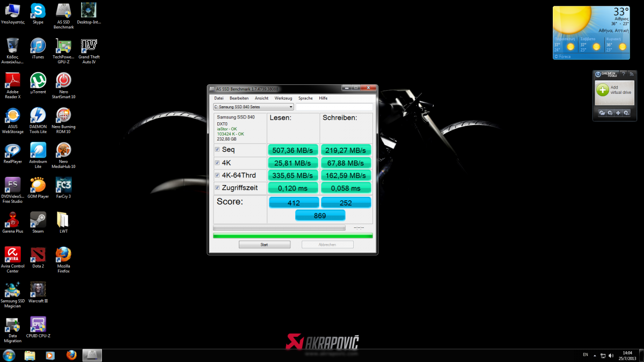Open Avira Control Center shortcut
This screenshot has height=362, width=644.
(12, 260)
